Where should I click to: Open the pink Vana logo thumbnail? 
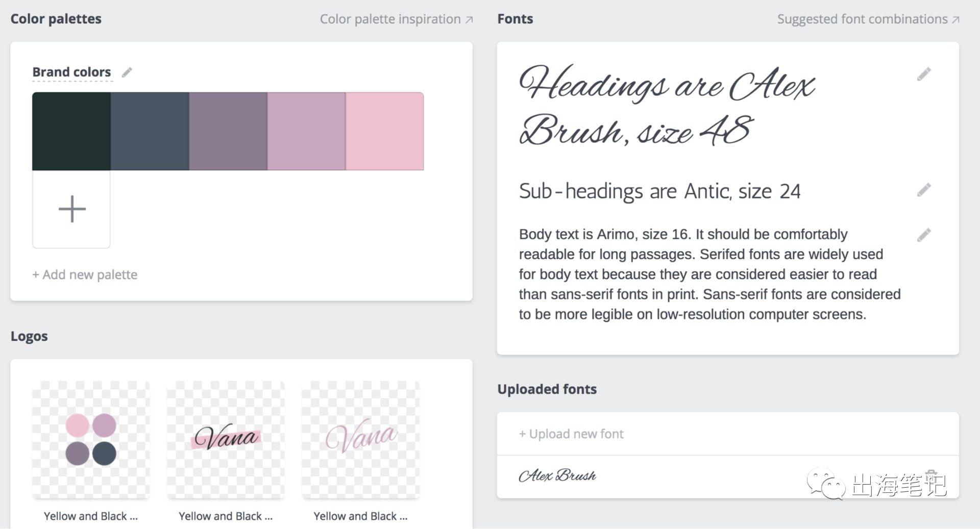[361, 439]
